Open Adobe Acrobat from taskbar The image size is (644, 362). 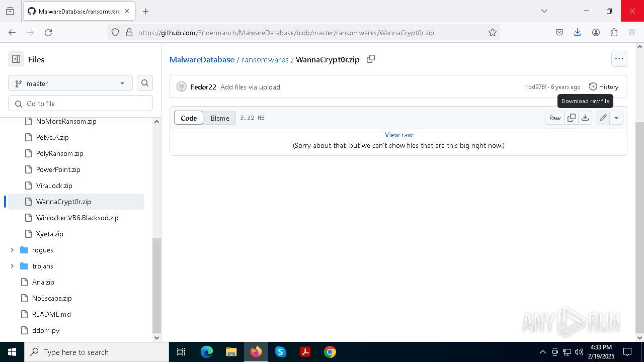(305, 352)
